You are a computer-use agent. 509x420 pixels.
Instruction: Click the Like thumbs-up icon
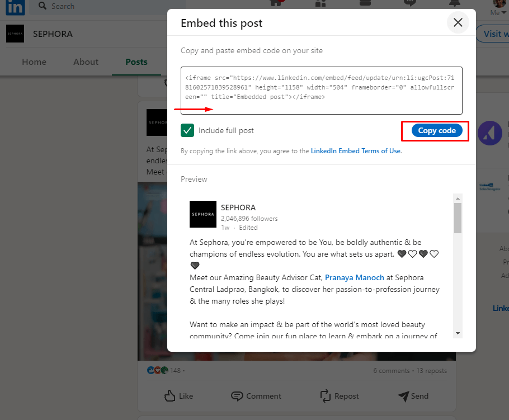pyautogui.click(x=170, y=396)
